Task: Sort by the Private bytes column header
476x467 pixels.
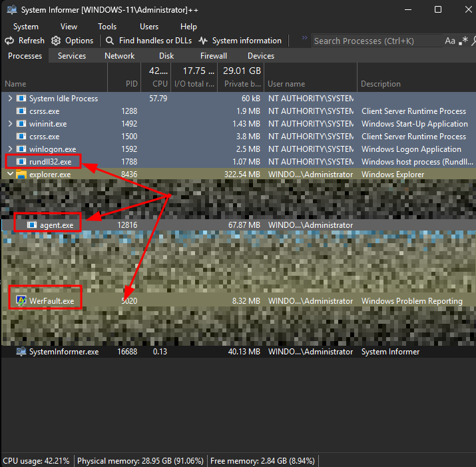Action: [x=242, y=84]
